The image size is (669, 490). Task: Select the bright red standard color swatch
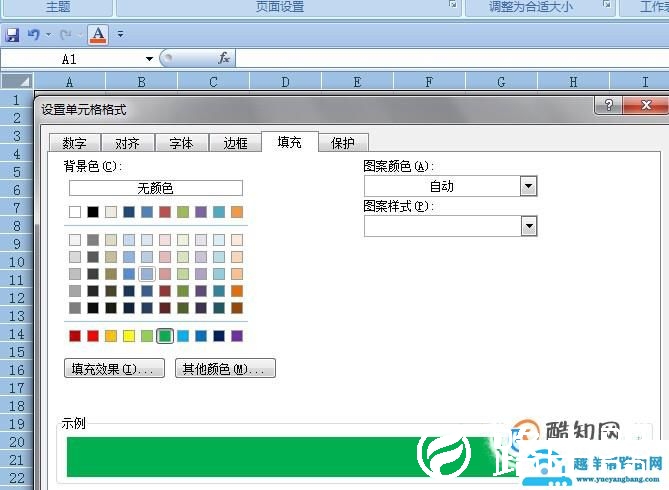coord(93,336)
